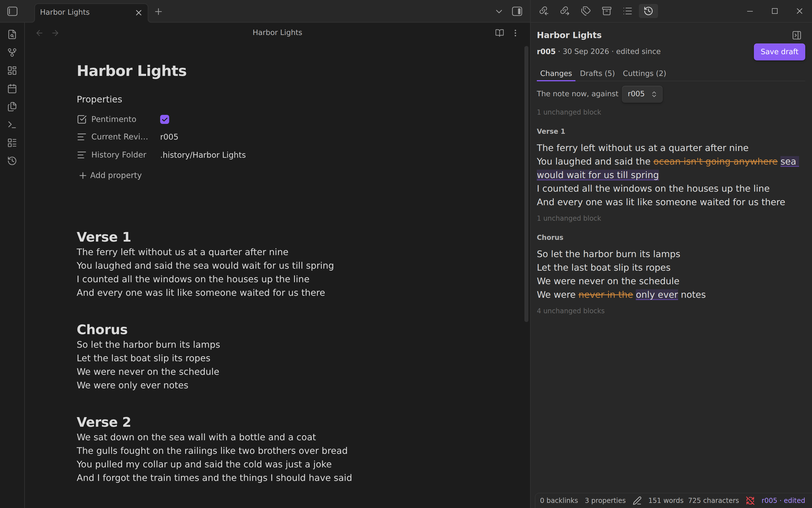
Task: Switch to the Changes tab
Action: 556,74
